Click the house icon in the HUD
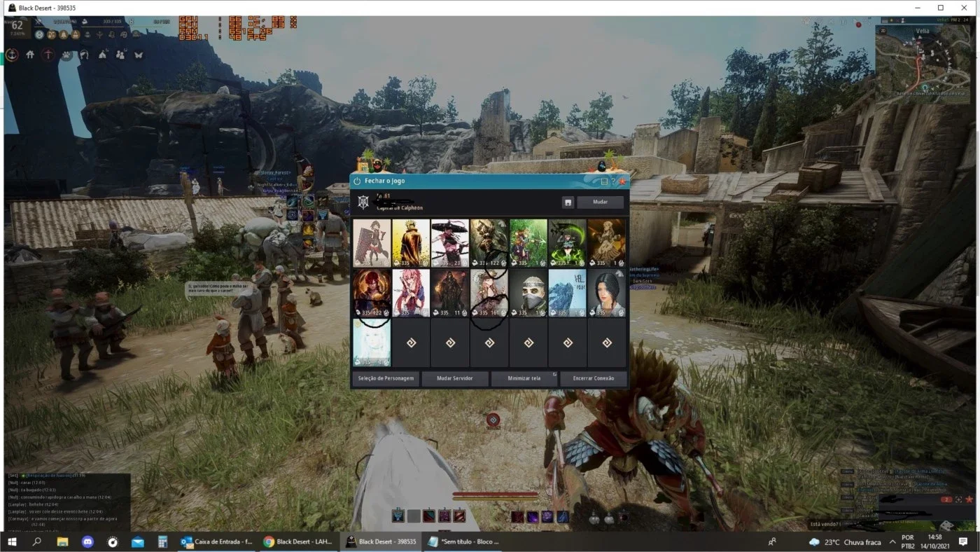The height and width of the screenshot is (552, 980). [30, 55]
